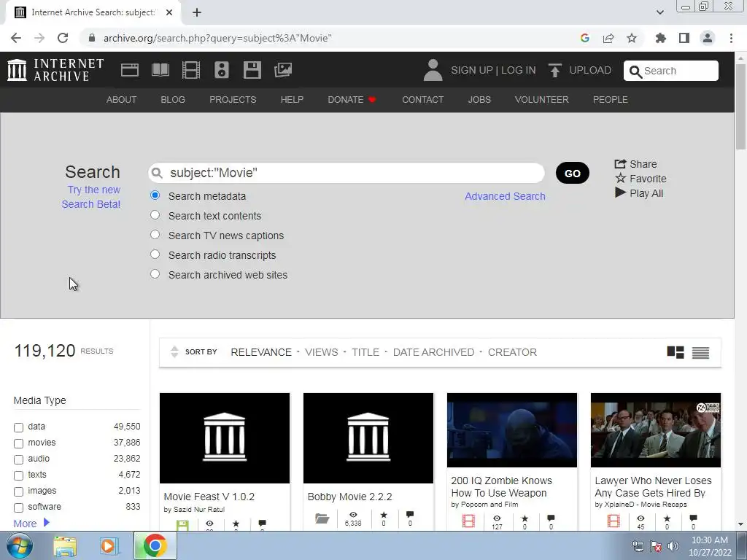Image resolution: width=747 pixels, height=560 pixels.
Task: Open Windows Start button
Action: (x=19, y=545)
